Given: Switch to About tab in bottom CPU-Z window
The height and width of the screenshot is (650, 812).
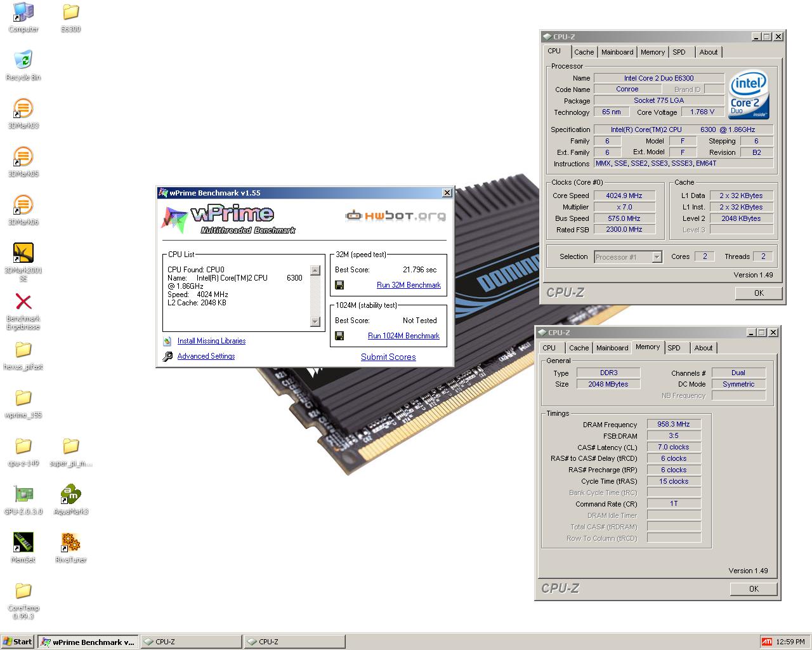Looking at the screenshot, I should point(704,348).
